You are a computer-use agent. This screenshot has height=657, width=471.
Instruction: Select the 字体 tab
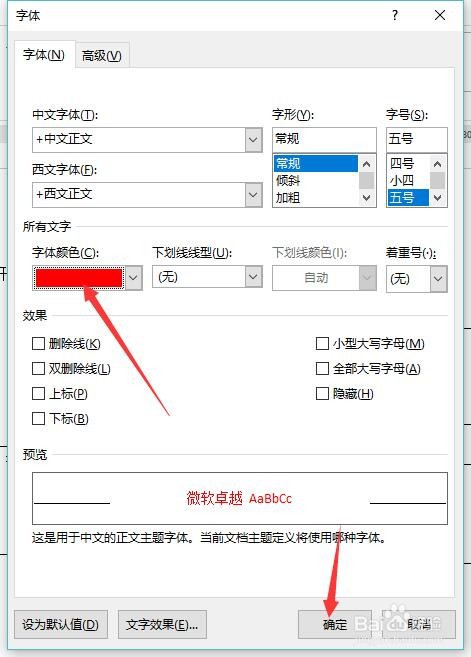coord(44,54)
